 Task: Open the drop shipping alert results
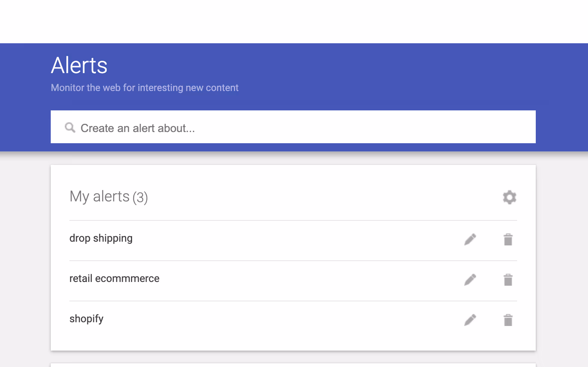coord(101,238)
